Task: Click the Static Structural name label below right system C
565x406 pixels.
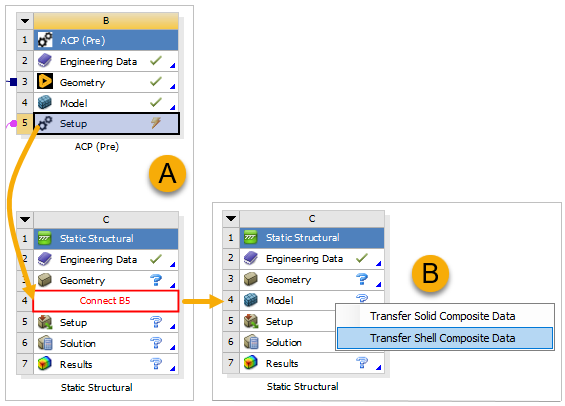Action: point(303,387)
